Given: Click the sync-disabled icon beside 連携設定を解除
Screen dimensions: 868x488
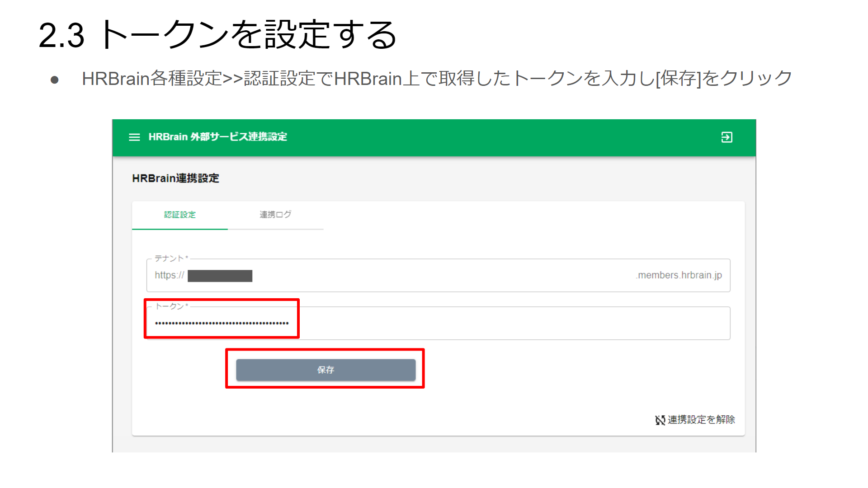Looking at the screenshot, I should [x=660, y=420].
